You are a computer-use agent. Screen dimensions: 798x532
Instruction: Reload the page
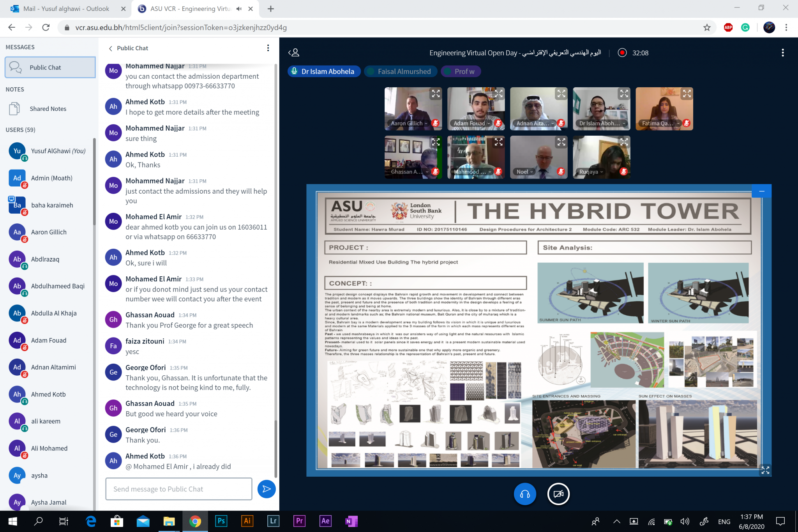46,27
